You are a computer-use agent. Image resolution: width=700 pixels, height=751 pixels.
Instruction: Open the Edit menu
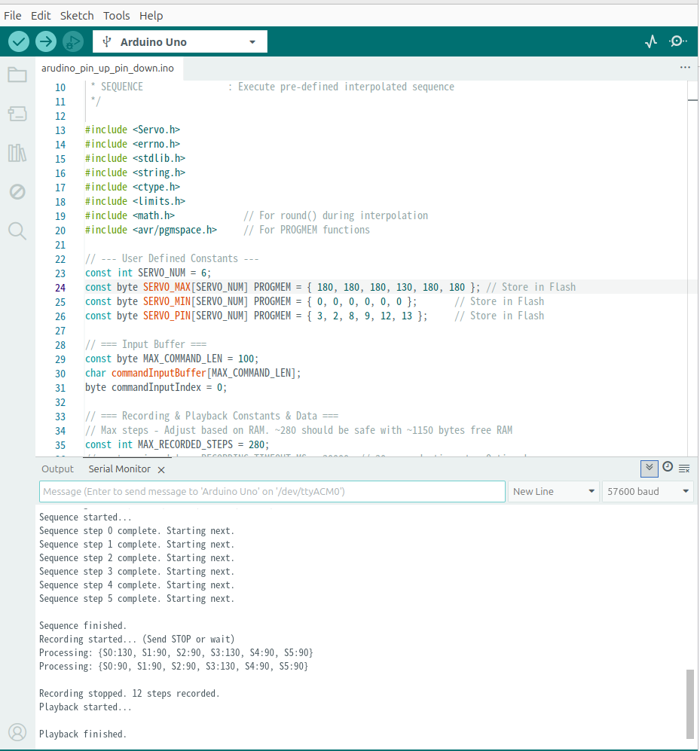41,16
